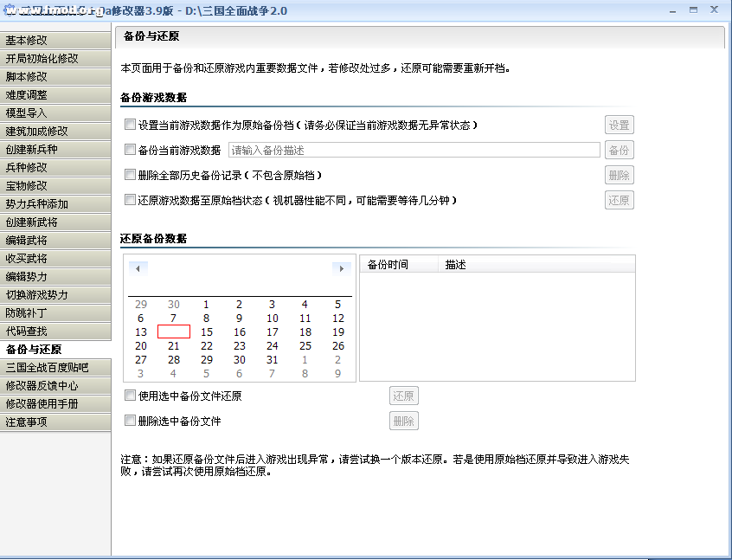Screen dimensions: 732x560
Task: Check 删除全部历史备份记录 option
Action: [131, 175]
